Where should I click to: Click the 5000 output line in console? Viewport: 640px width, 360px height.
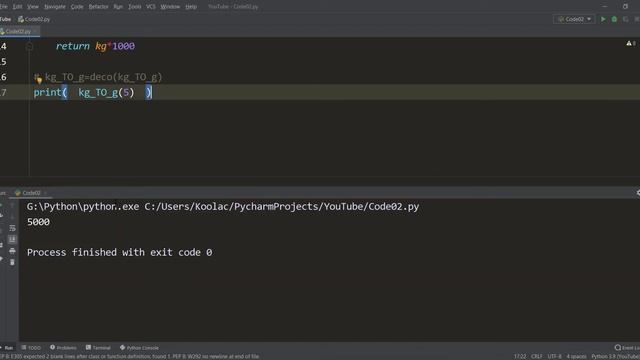(x=38, y=222)
